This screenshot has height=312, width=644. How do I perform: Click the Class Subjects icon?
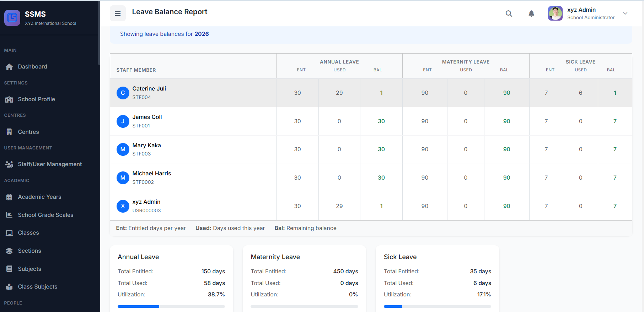point(9,287)
